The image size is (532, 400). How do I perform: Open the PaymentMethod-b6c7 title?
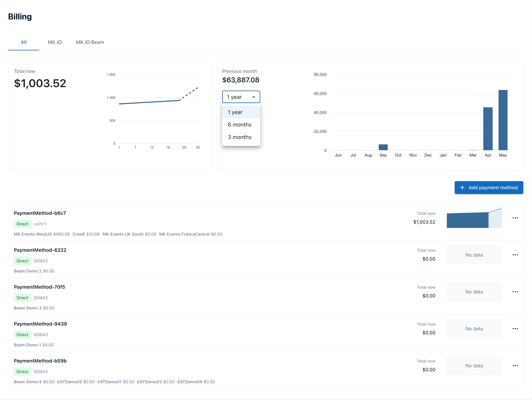[x=40, y=213]
